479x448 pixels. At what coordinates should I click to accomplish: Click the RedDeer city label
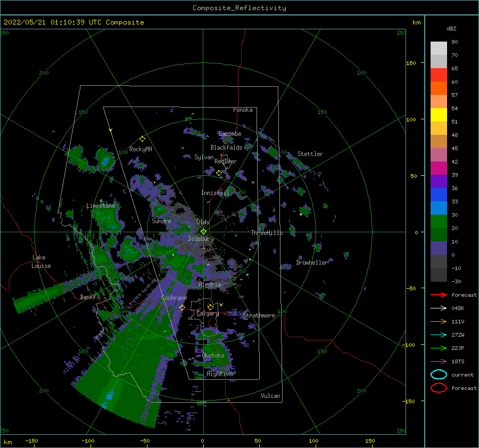click(226, 161)
